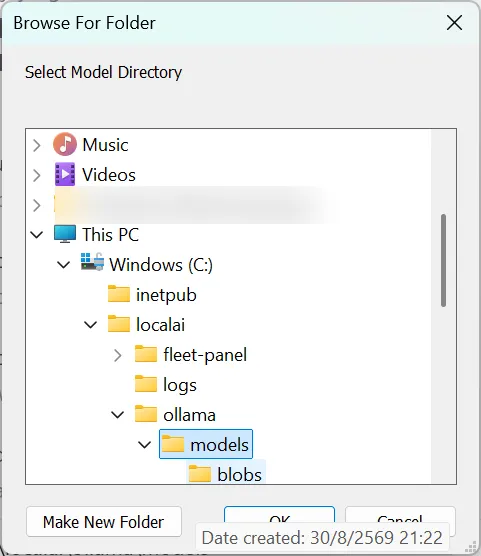Expand the Videos tree node
481x556 pixels.
click(37, 175)
